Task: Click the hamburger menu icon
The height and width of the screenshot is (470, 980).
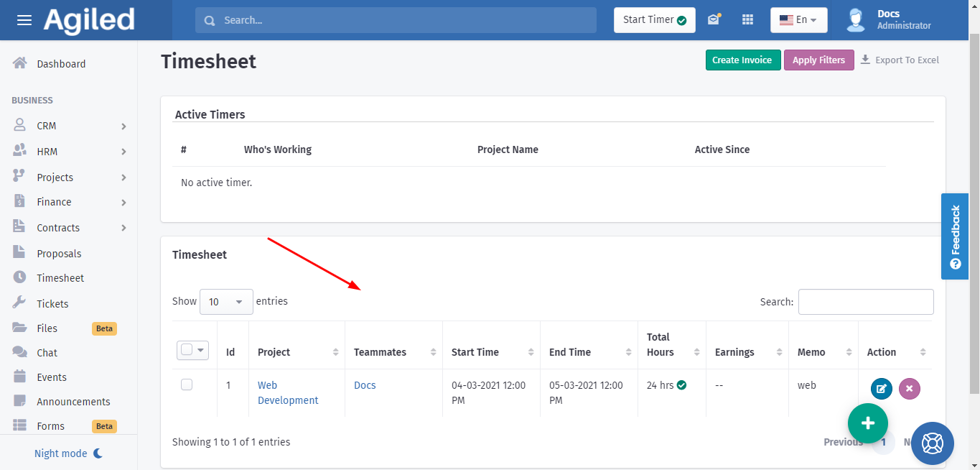Action: (24, 20)
